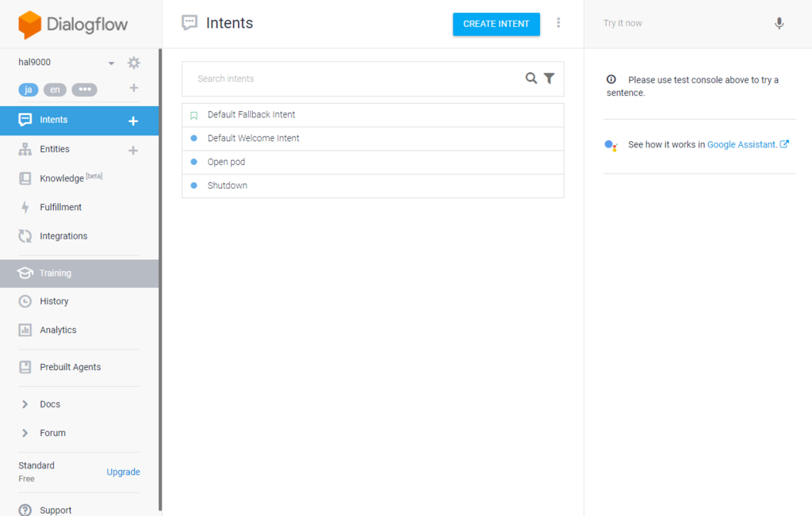Screen dimensions: 812x516
Task: Click the History clock icon
Action: coord(25,301)
